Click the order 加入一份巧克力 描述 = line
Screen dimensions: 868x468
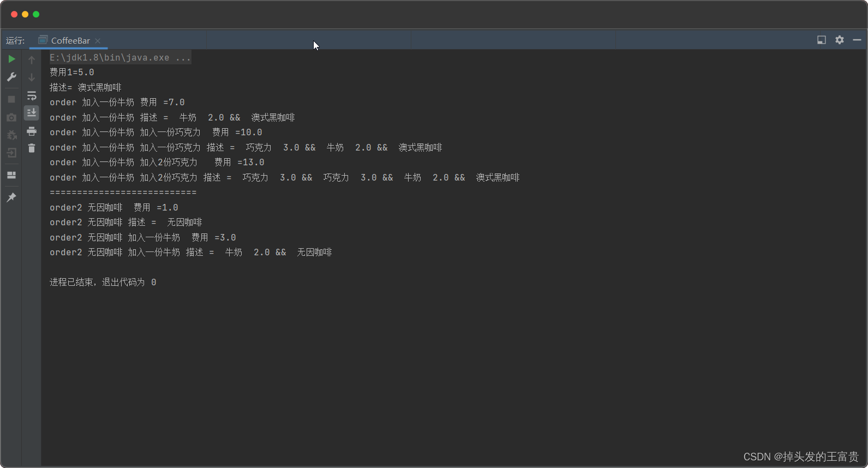pyautogui.click(x=246, y=147)
